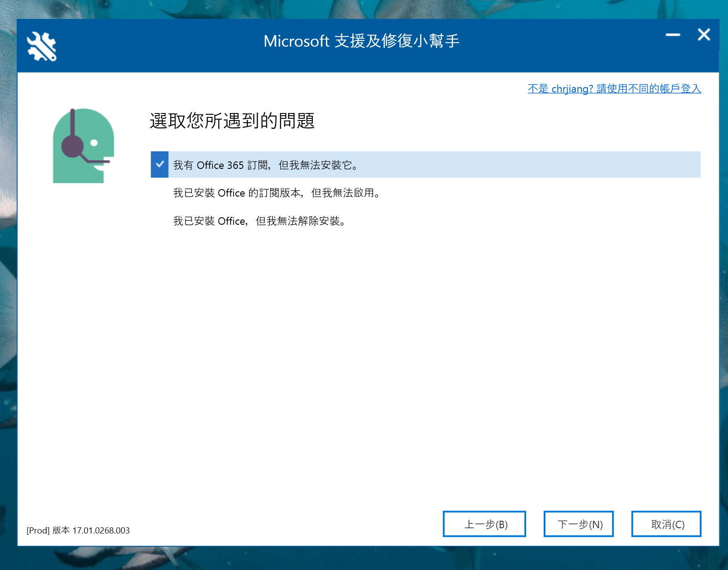Minimize the support assistant window
The width and height of the screenshot is (728, 570).
[x=673, y=35]
